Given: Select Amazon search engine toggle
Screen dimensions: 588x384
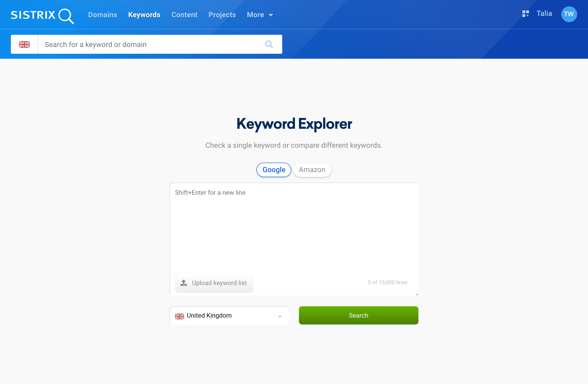Looking at the screenshot, I should (312, 169).
